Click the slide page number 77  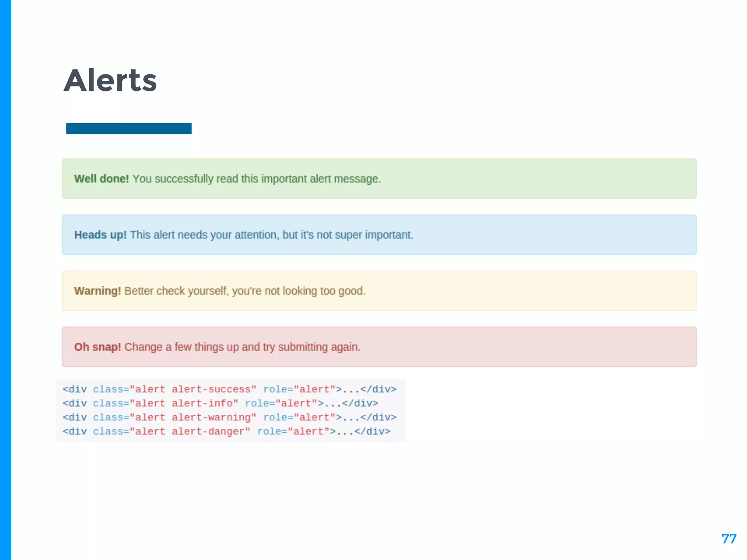click(729, 539)
